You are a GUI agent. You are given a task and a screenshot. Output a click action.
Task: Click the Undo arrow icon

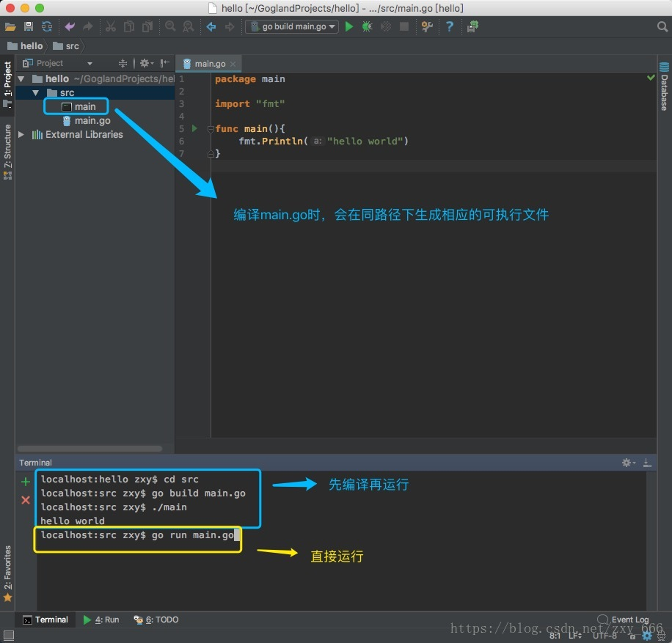pyautogui.click(x=70, y=26)
